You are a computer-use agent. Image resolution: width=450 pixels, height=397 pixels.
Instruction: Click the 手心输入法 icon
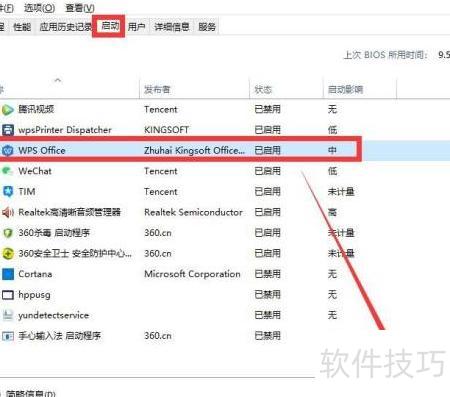(x=8, y=336)
